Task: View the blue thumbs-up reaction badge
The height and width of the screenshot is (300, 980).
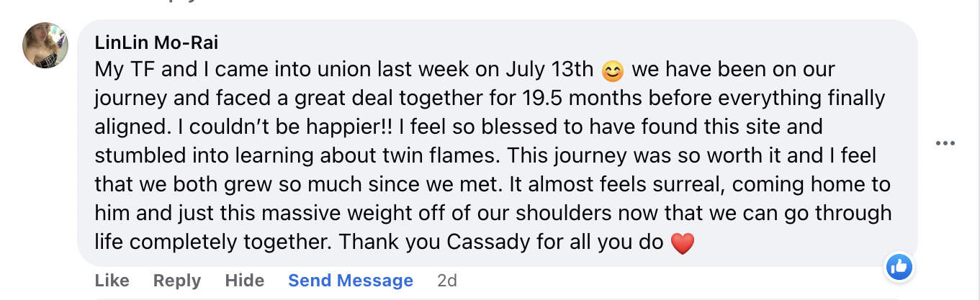Action: 899,267
